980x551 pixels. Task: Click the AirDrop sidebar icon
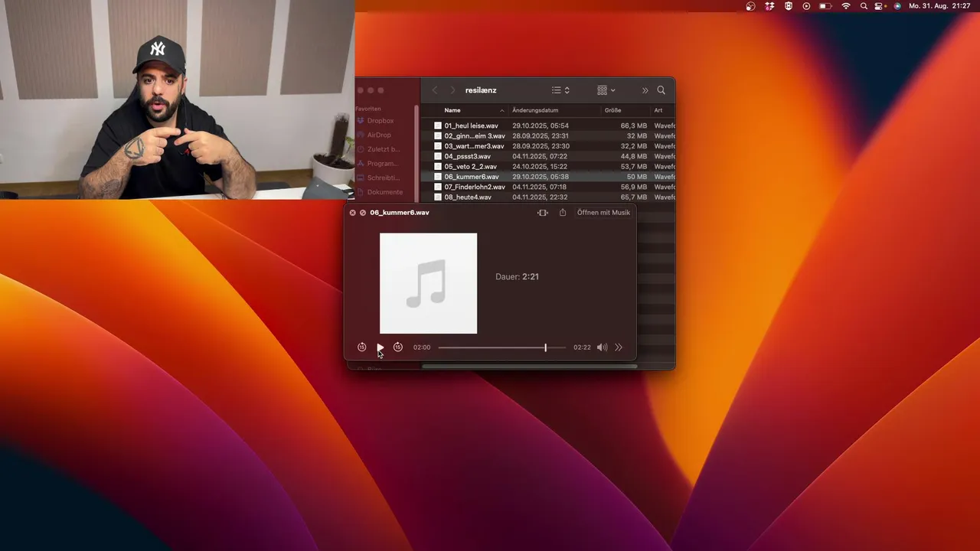(361, 135)
